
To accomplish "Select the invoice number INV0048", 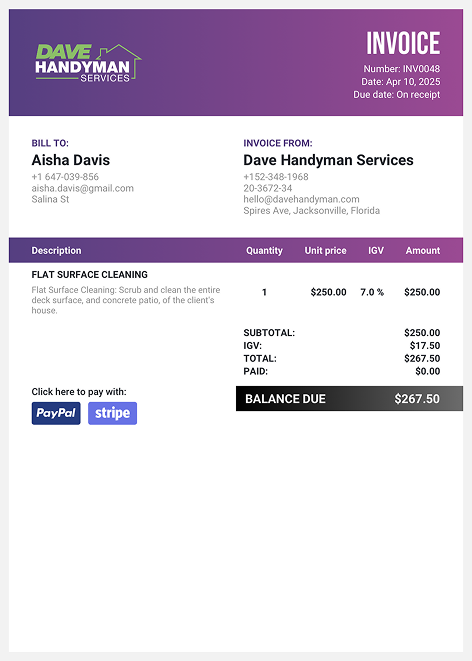I will 421,69.
